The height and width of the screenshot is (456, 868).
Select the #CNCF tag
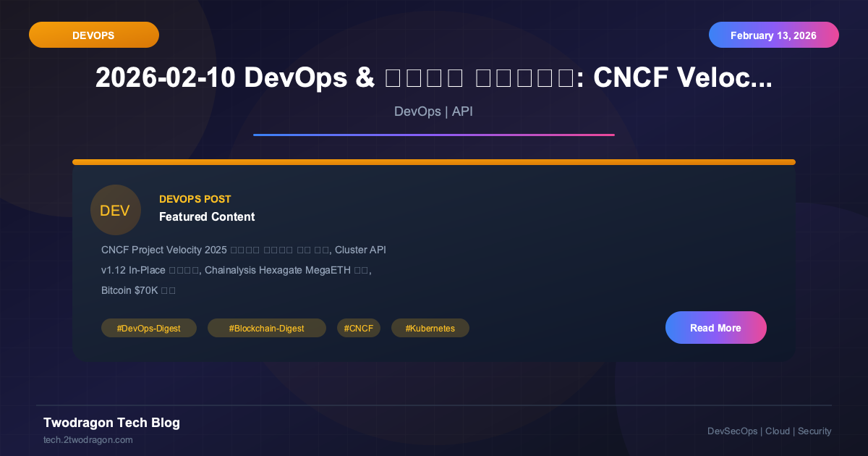pyautogui.click(x=358, y=327)
